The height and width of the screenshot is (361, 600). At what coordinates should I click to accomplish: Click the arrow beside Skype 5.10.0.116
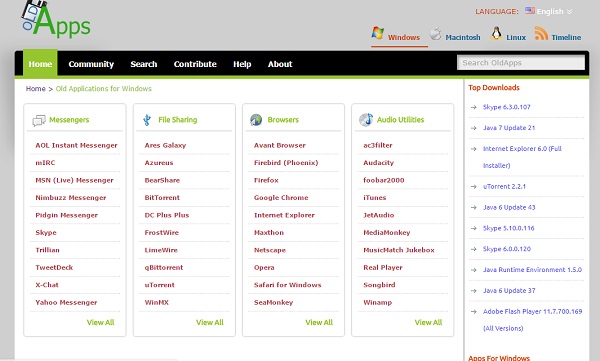point(474,228)
